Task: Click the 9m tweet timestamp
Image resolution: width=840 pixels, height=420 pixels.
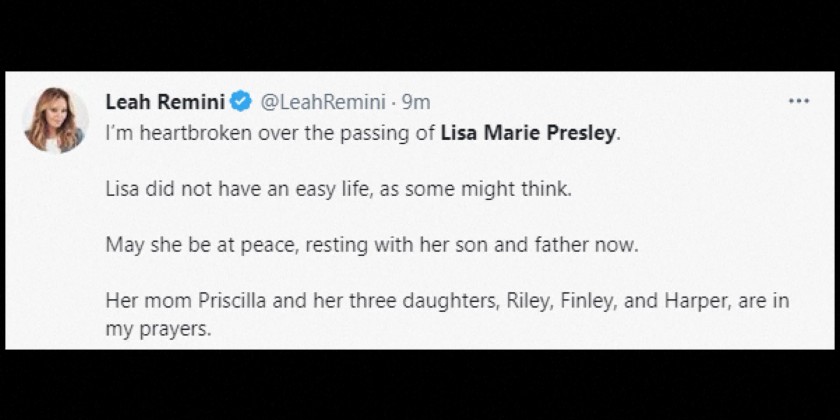Action: [x=416, y=102]
